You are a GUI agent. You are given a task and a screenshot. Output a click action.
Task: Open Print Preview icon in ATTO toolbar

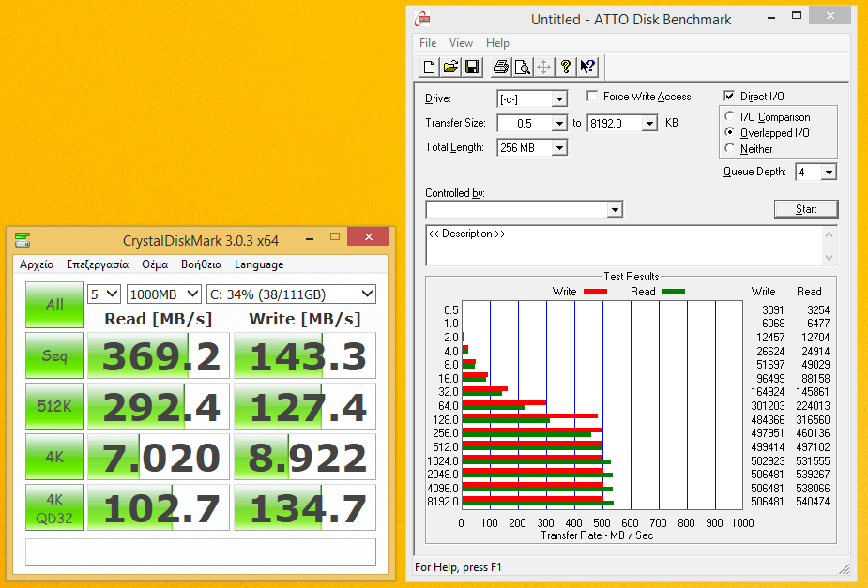523,67
